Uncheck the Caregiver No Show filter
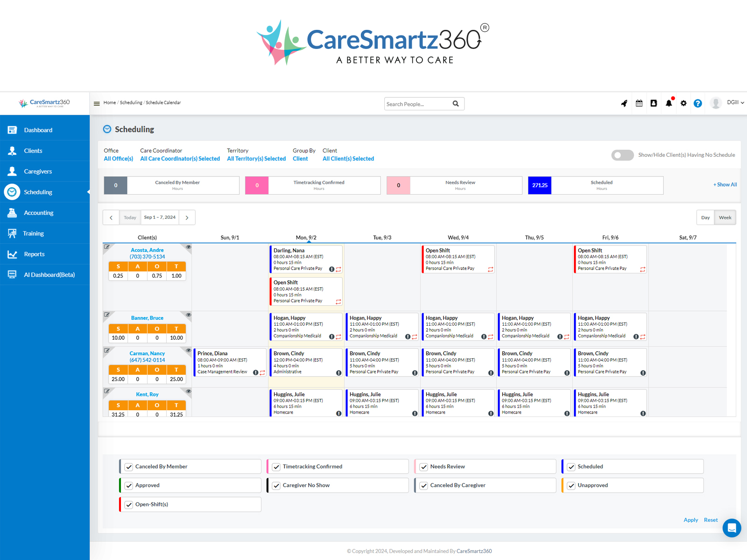The height and width of the screenshot is (560, 747). point(276,485)
